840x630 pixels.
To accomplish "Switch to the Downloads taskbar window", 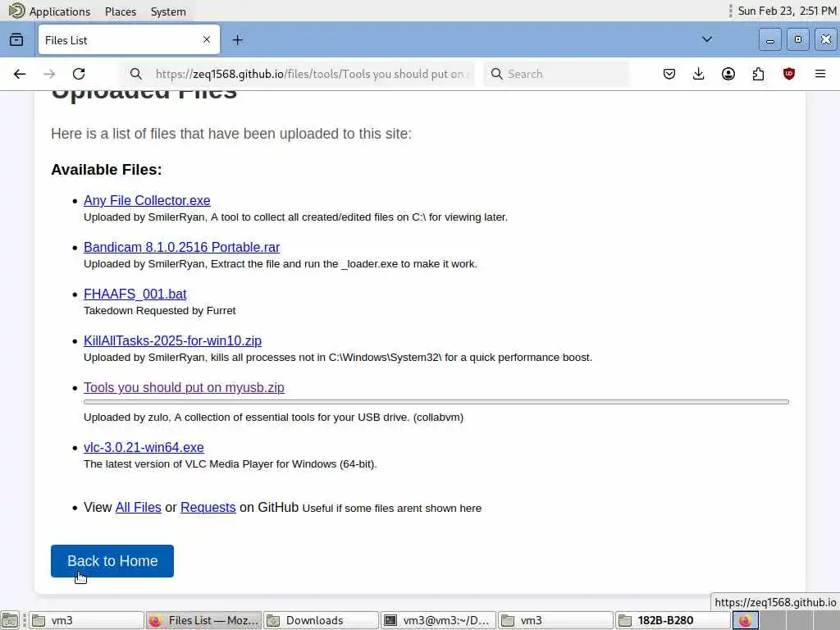I will 321,620.
